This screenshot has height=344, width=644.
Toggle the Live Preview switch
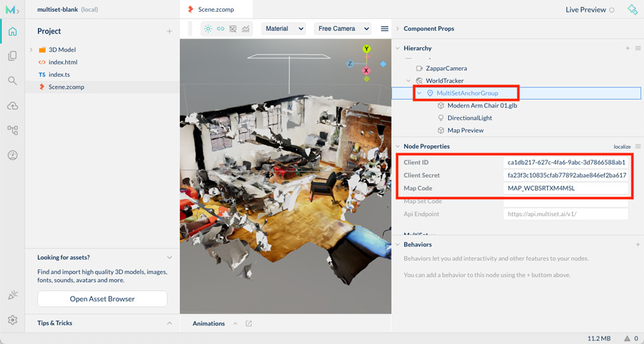pos(612,10)
